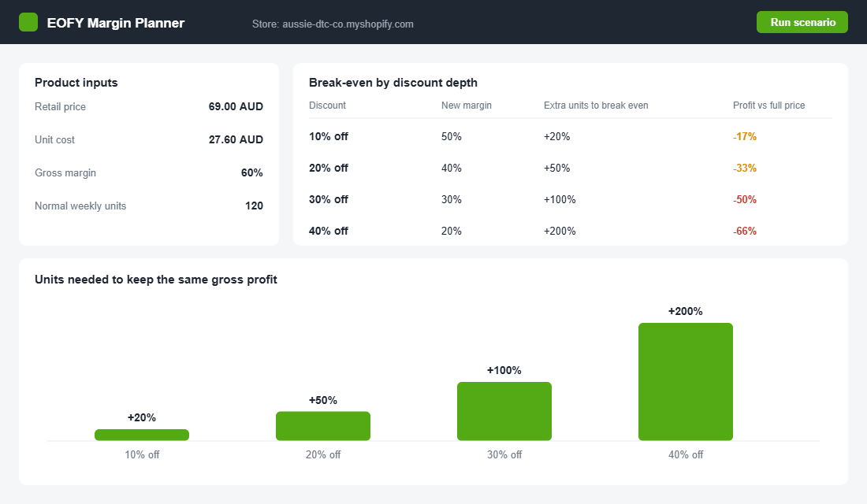Select the Retail price value 69.00 AUD
Image resolution: width=867 pixels, height=504 pixels.
236,106
